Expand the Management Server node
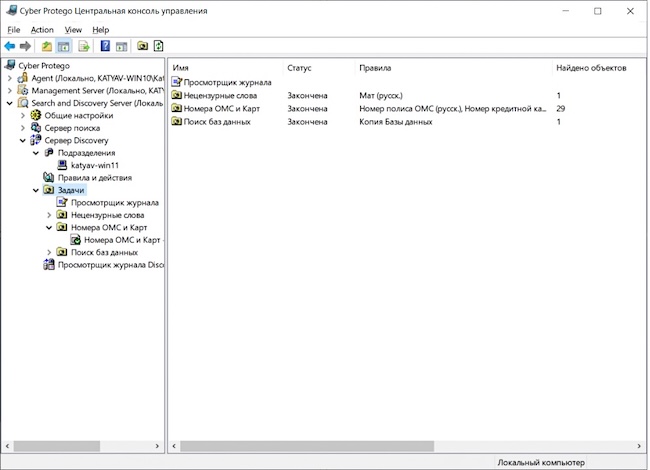 coord(10,90)
